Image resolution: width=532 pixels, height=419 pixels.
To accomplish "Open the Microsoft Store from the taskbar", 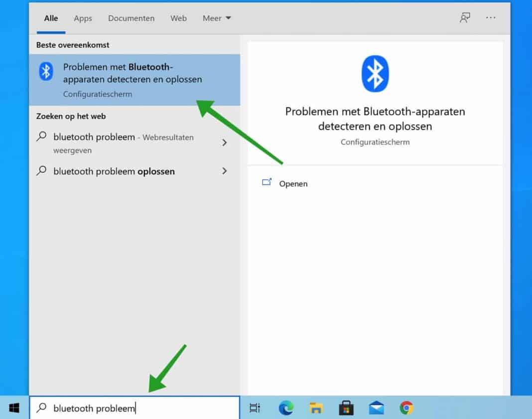I will click(346, 408).
